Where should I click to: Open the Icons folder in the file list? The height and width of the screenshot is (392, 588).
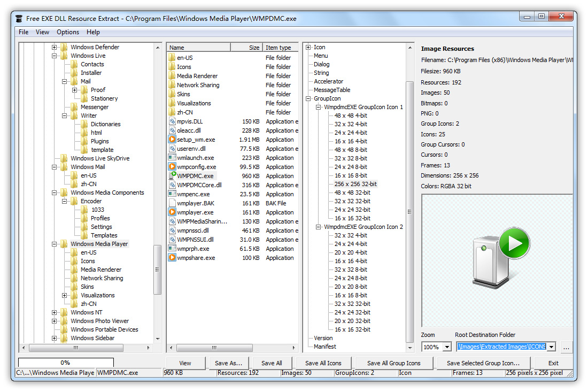tap(184, 66)
